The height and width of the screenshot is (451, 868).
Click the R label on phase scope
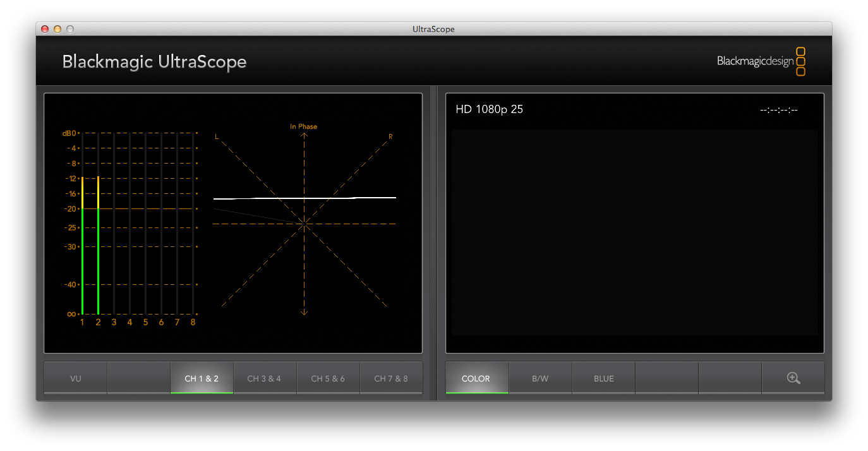(390, 136)
